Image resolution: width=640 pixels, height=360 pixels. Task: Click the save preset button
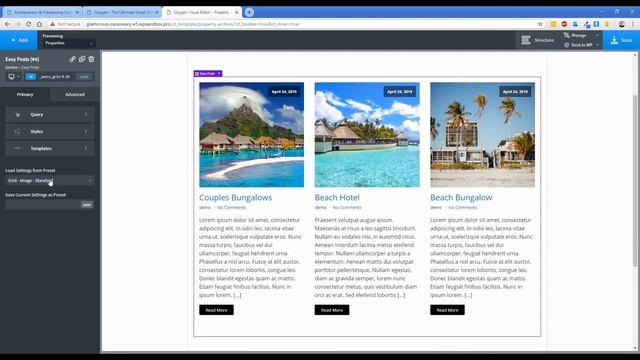(87, 204)
